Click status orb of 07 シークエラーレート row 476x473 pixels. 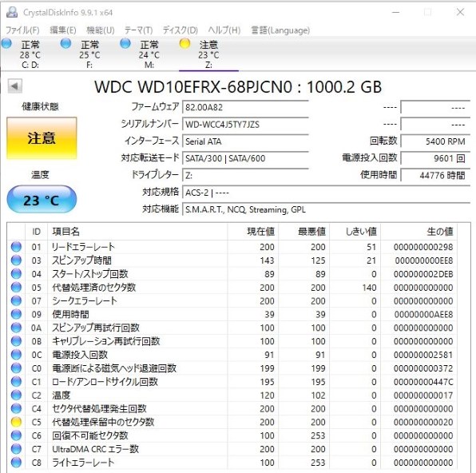(x=16, y=300)
